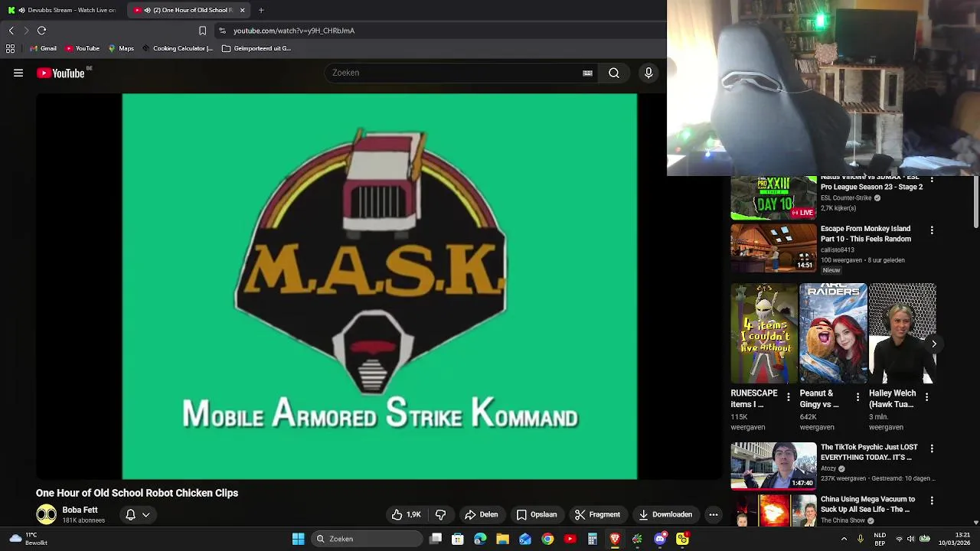Go to the YouTube home logo
Image resolution: width=980 pixels, height=551 pixels.
coord(60,73)
